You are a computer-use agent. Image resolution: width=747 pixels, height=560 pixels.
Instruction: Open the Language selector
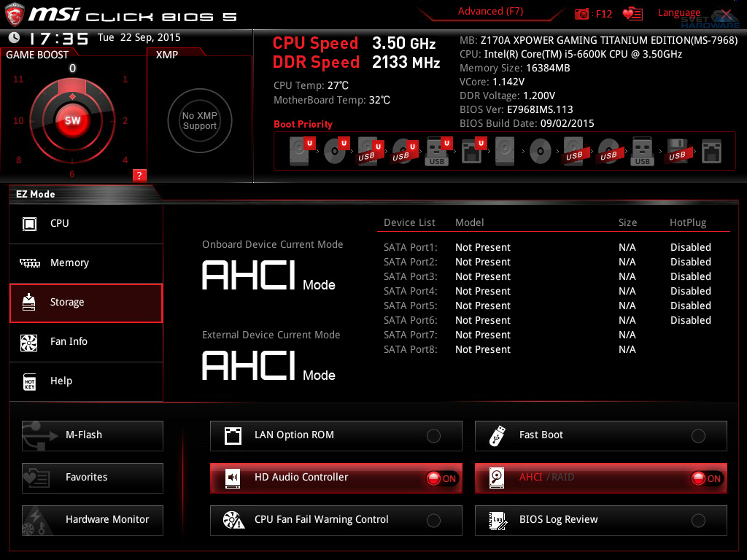coord(678,12)
